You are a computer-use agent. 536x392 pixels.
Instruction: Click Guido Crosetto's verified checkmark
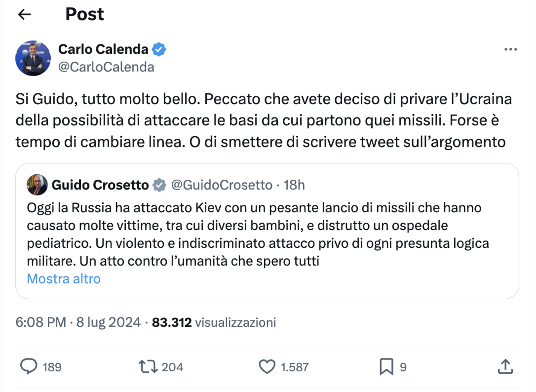point(160,184)
